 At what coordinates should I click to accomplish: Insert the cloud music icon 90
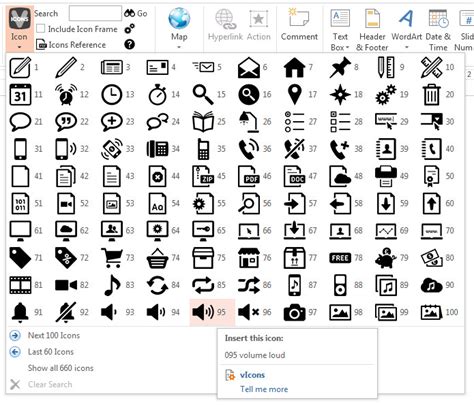pyautogui.click(x=432, y=285)
